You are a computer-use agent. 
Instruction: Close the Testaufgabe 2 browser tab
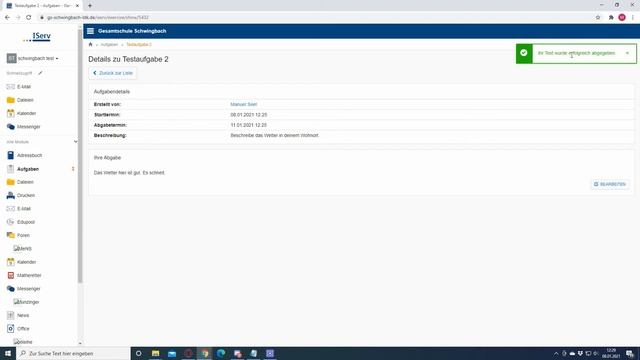77,6
